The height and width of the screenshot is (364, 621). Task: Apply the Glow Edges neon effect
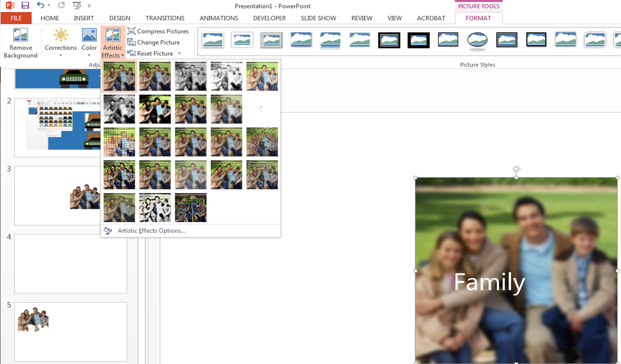191,208
